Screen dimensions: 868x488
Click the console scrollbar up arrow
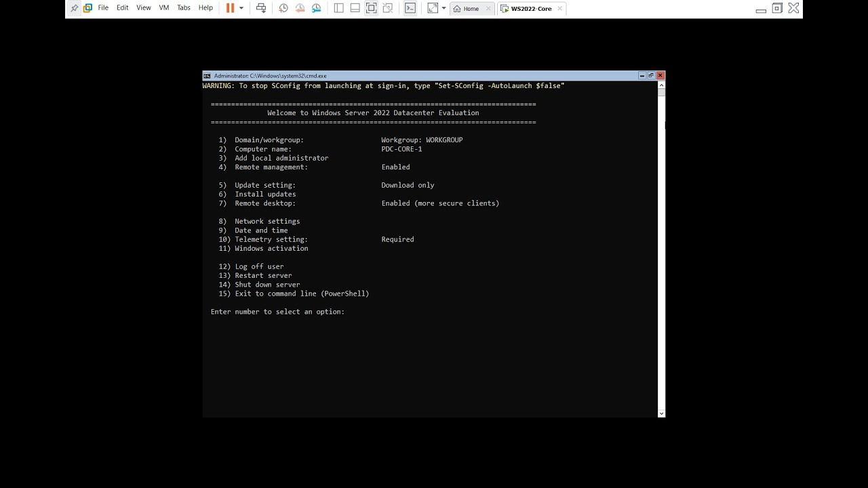pos(661,85)
